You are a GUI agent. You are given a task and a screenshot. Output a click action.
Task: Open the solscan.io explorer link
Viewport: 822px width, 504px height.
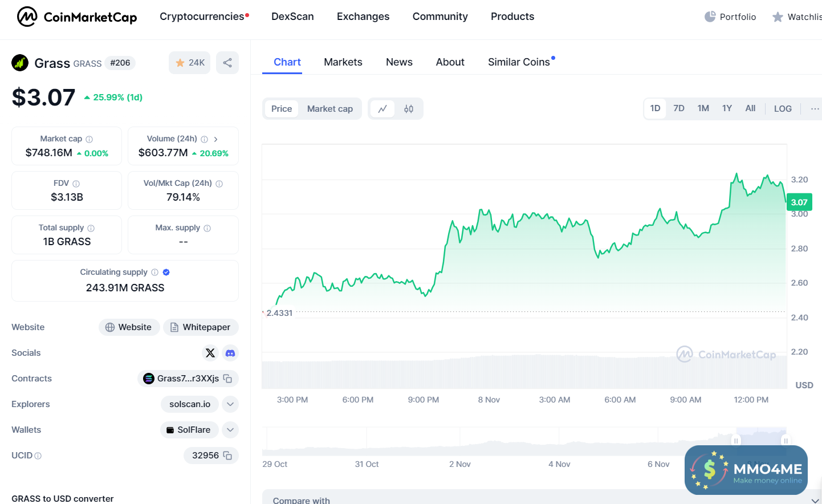[x=190, y=404]
